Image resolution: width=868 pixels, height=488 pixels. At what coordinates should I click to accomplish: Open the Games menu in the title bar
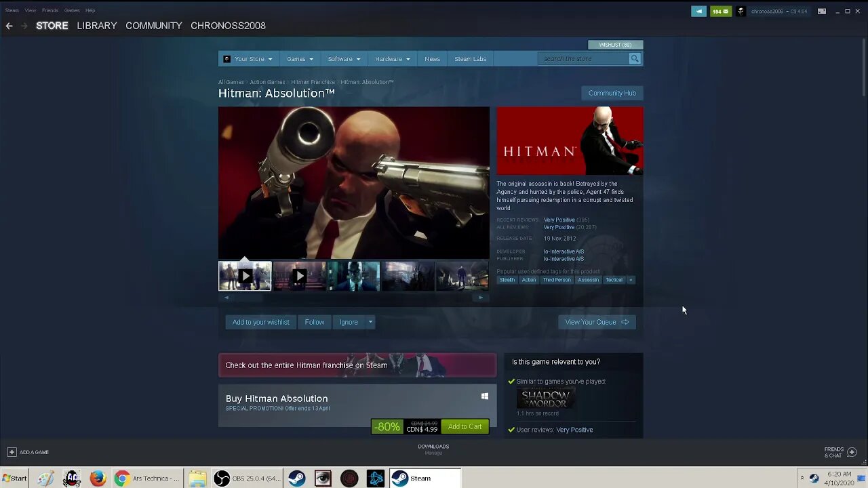72,10
